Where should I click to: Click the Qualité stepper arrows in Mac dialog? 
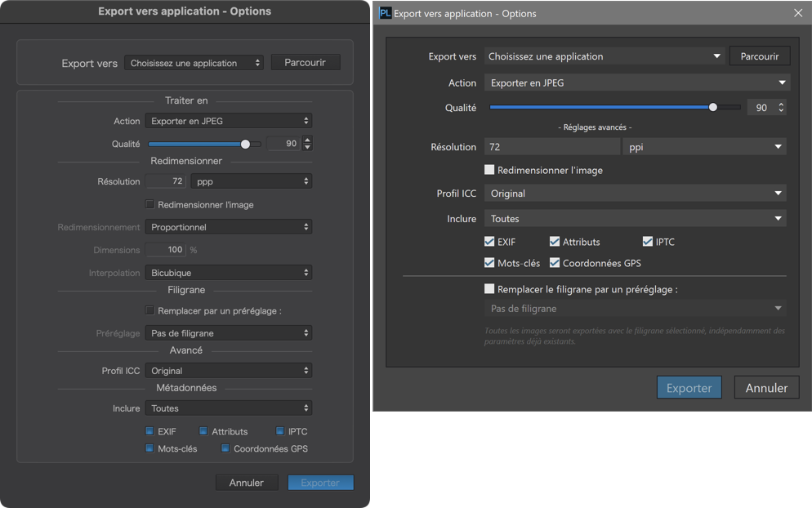(308, 144)
